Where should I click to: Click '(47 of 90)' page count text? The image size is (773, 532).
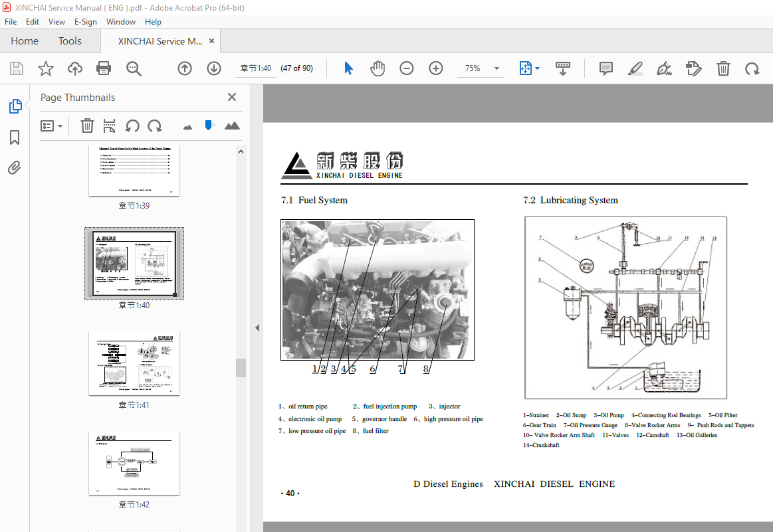click(x=297, y=68)
